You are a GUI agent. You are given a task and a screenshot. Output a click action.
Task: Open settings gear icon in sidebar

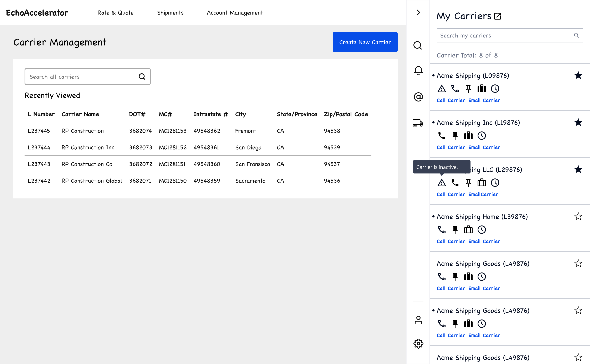pyautogui.click(x=418, y=344)
